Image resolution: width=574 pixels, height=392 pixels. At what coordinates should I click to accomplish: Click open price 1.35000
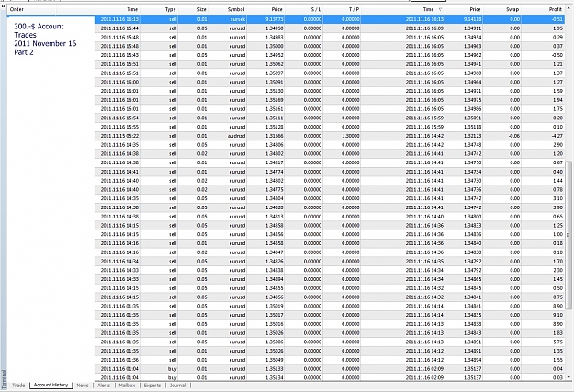(274, 46)
